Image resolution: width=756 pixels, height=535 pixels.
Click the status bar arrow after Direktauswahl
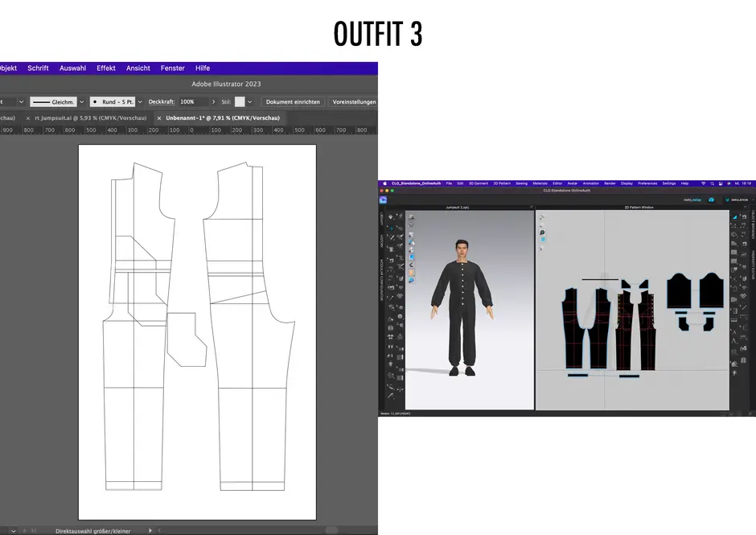click(152, 531)
